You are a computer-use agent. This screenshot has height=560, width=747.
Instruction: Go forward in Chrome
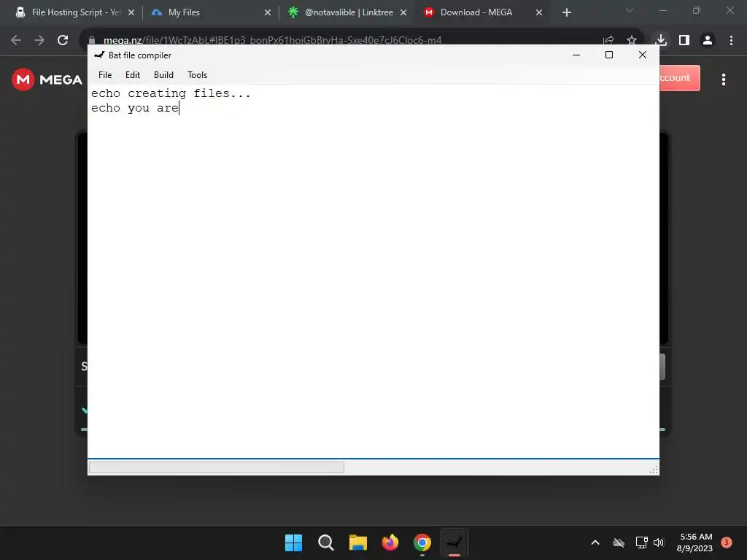[x=39, y=41]
